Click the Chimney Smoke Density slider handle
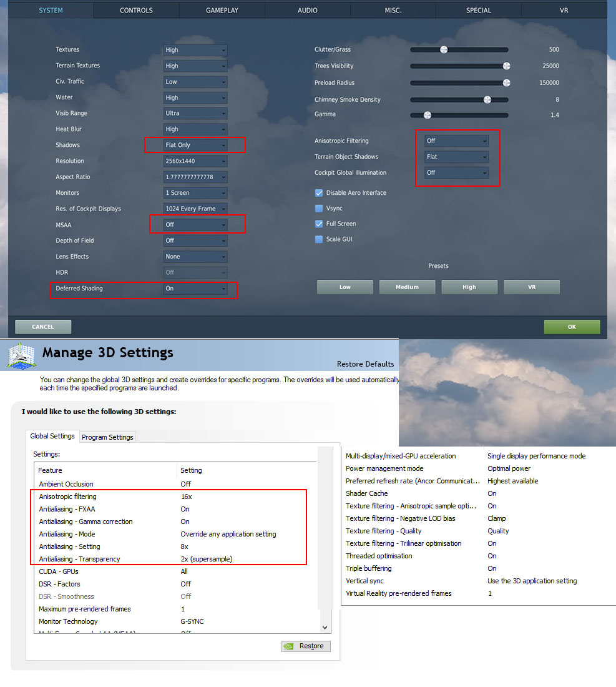Viewport: 616px width, 687px height. pyautogui.click(x=487, y=99)
